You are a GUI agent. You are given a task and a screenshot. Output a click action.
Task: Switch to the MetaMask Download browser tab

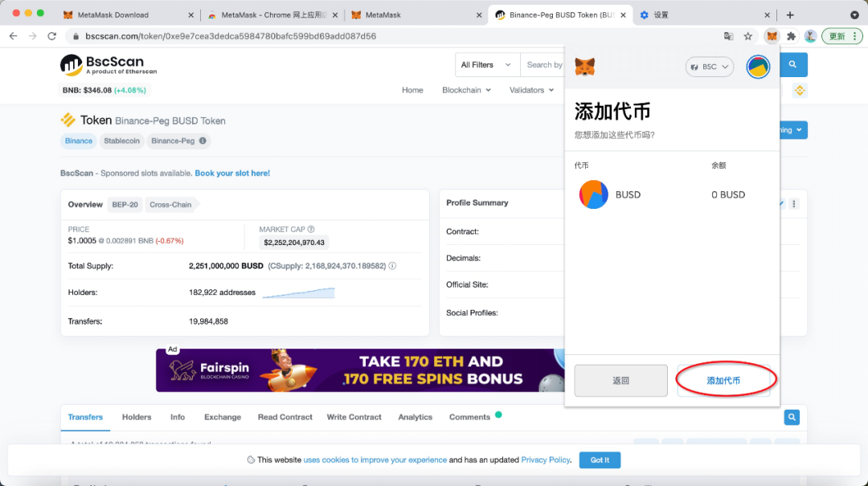click(x=127, y=15)
